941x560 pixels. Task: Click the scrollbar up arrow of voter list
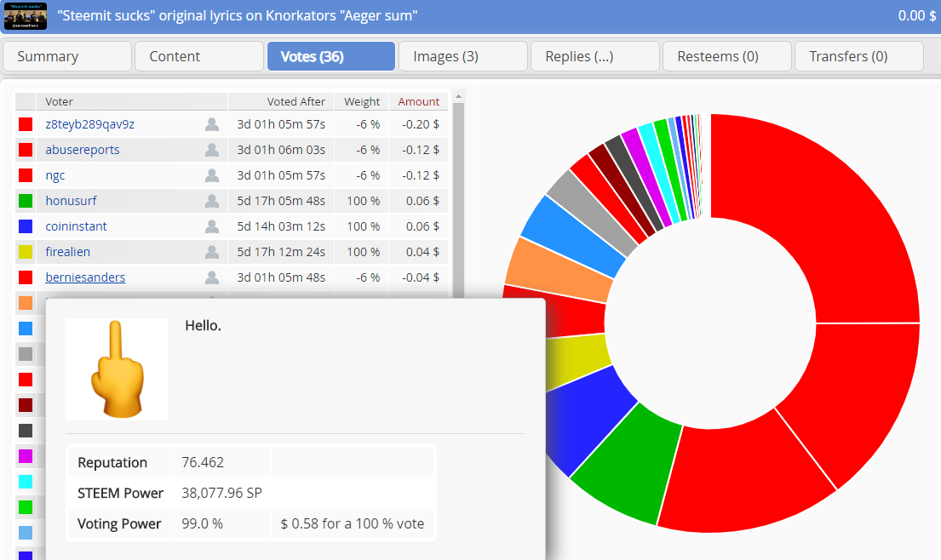coord(458,96)
